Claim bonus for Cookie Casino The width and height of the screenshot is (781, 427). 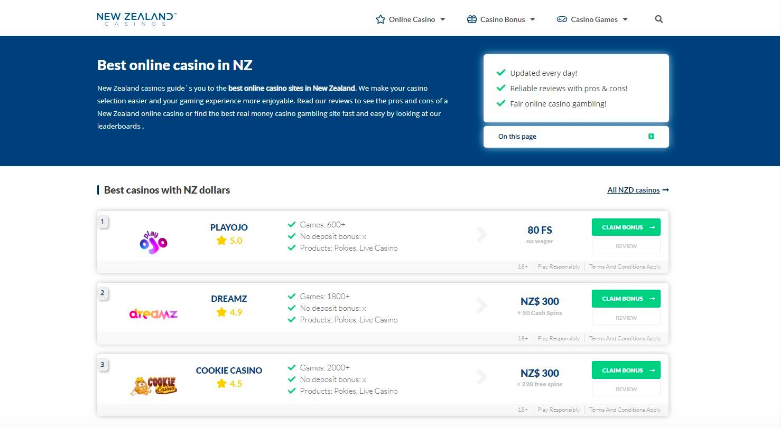coord(626,370)
